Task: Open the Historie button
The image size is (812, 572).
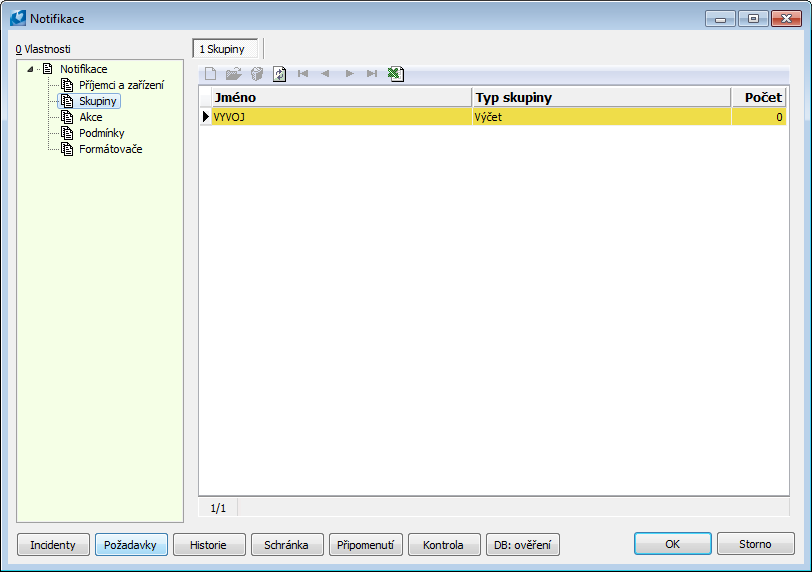Action: (209, 545)
